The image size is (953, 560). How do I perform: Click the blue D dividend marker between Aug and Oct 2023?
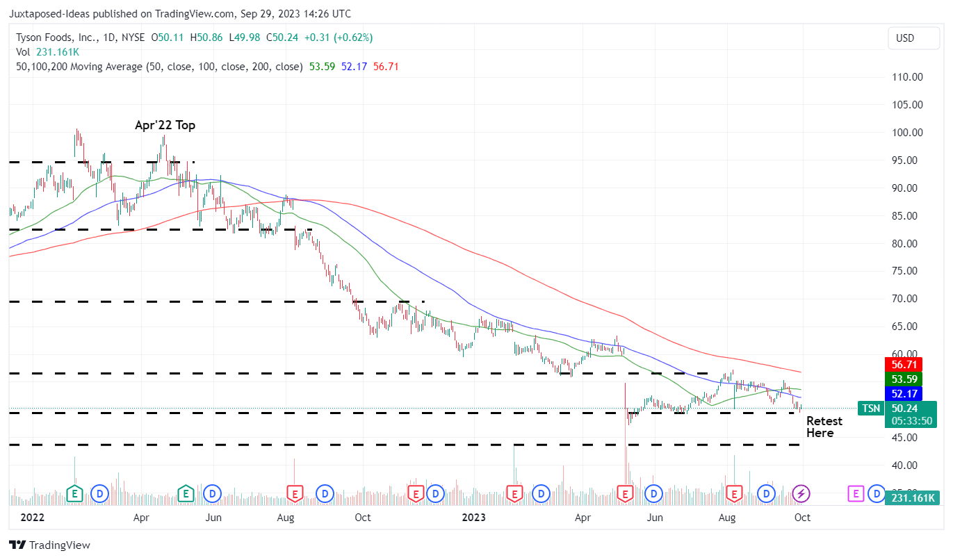(767, 493)
